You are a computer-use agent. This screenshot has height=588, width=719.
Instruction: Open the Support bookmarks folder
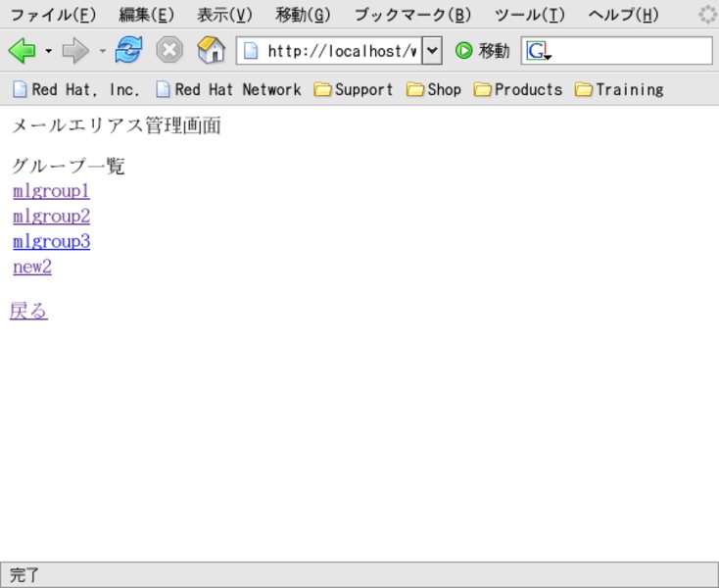354,89
